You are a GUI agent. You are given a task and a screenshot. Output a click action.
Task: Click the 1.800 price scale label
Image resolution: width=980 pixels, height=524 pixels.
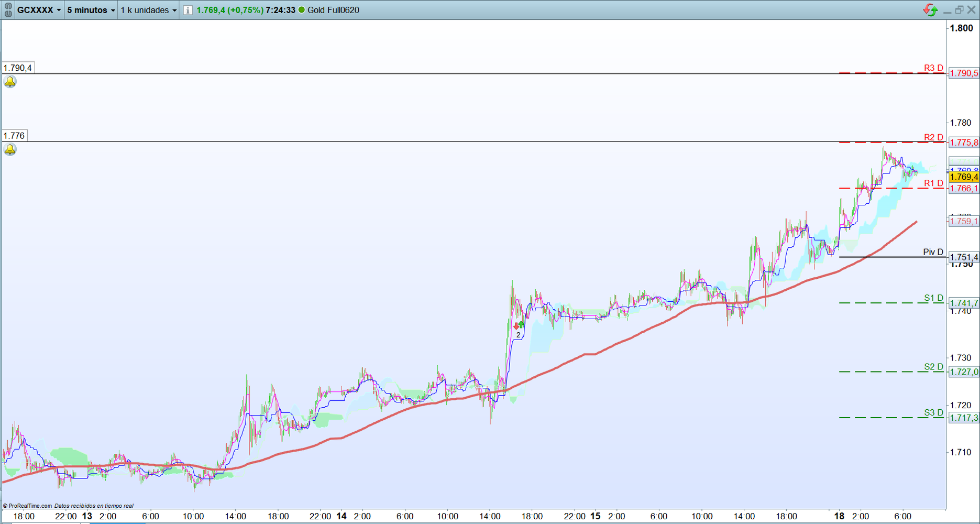(962, 28)
